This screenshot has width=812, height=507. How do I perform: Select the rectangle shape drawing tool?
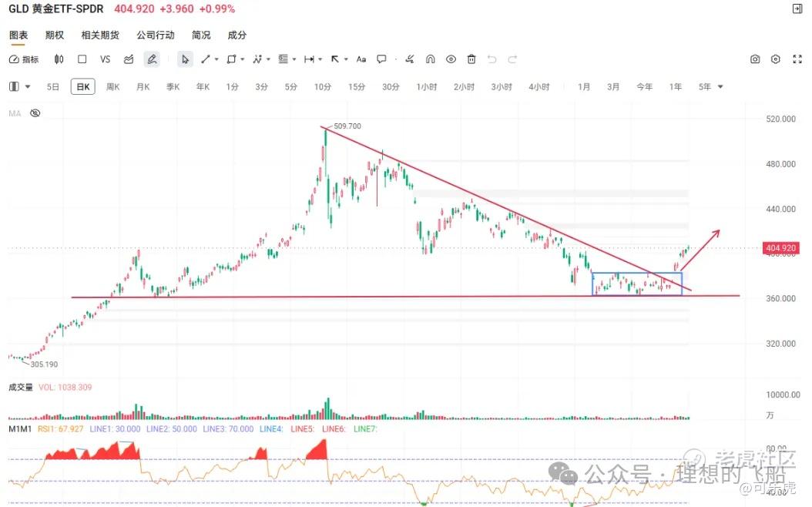(x=231, y=59)
